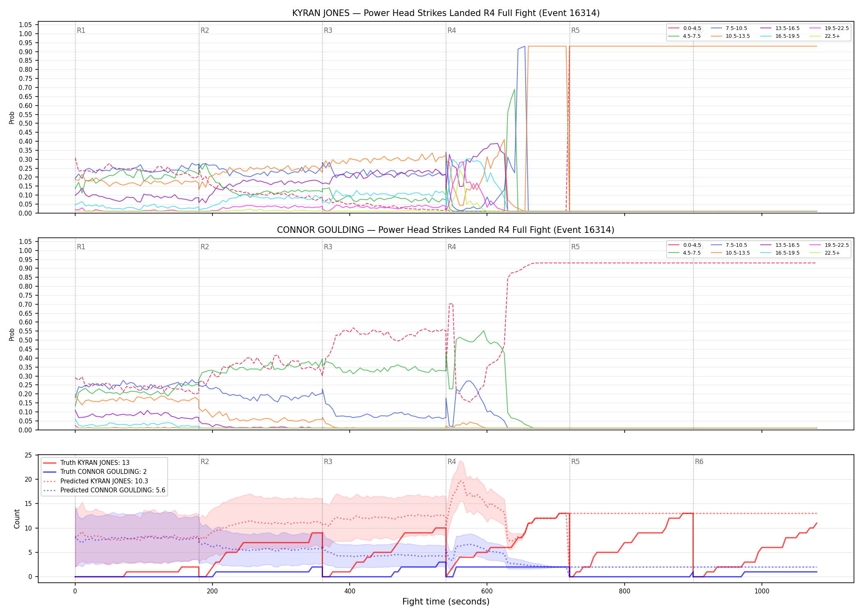The width and height of the screenshot is (863, 616).
Task: Click the R2 round marker in the Count chart
Action: [x=205, y=462]
